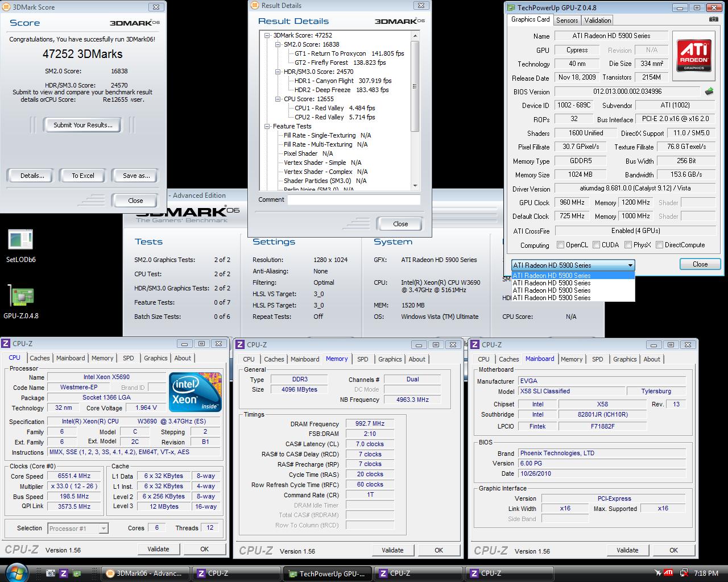Open SPD tab in the CPU-Z Memory window
728x582 pixels.
click(x=363, y=359)
